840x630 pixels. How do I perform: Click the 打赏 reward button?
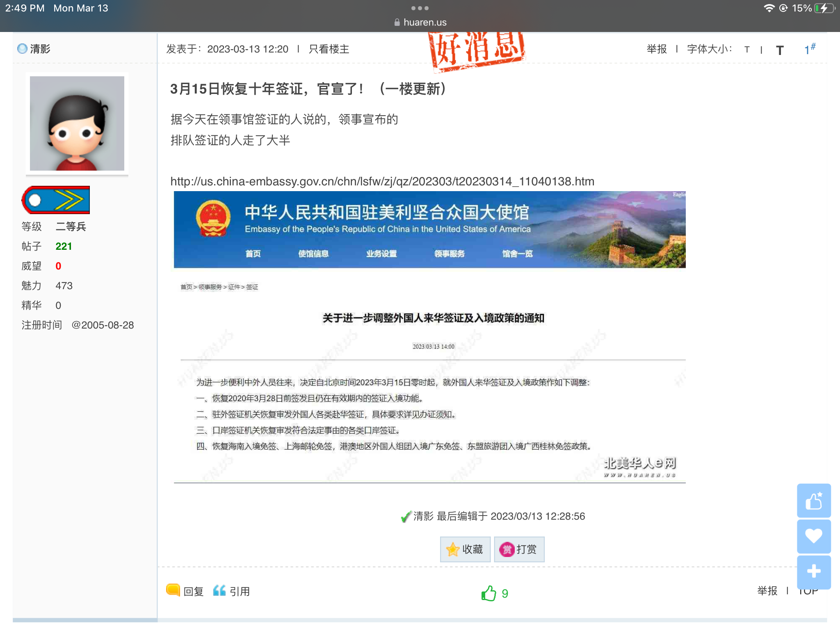coord(519,549)
